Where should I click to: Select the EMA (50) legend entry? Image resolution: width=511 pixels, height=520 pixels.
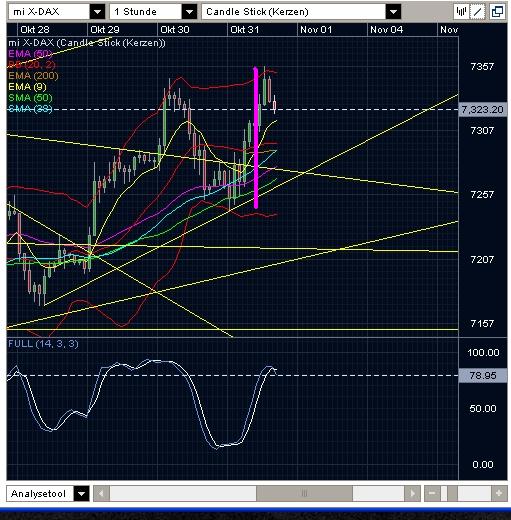coord(30,54)
